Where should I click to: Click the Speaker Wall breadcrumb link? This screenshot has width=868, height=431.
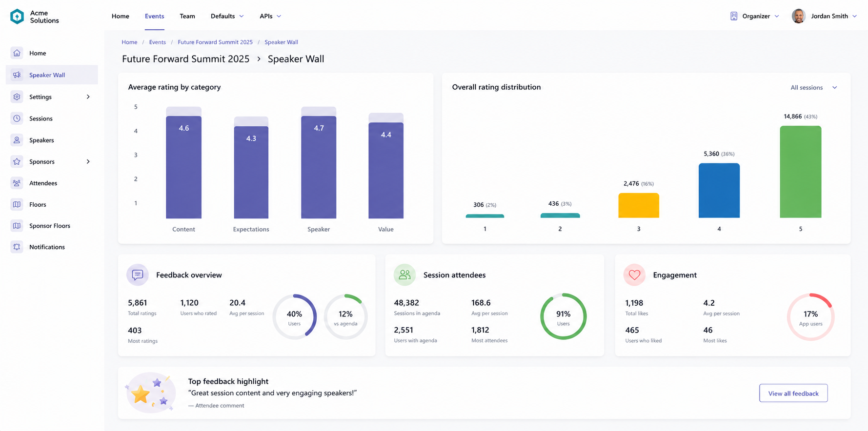(281, 42)
